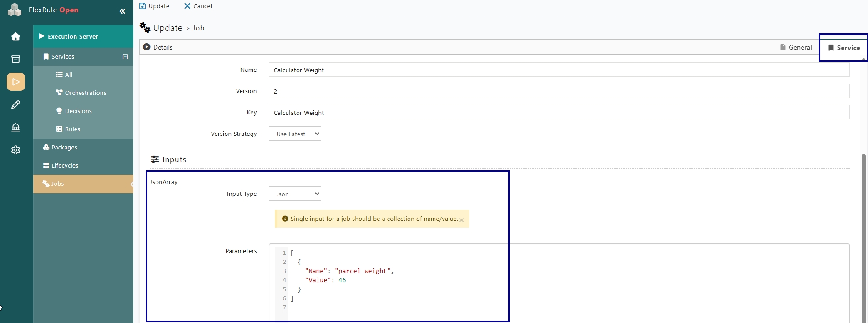Click the value 46 in Parameters editor

tap(342, 280)
